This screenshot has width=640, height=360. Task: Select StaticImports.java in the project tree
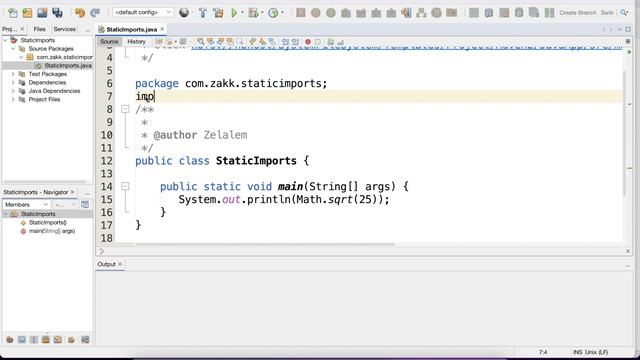click(x=68, y=65)
